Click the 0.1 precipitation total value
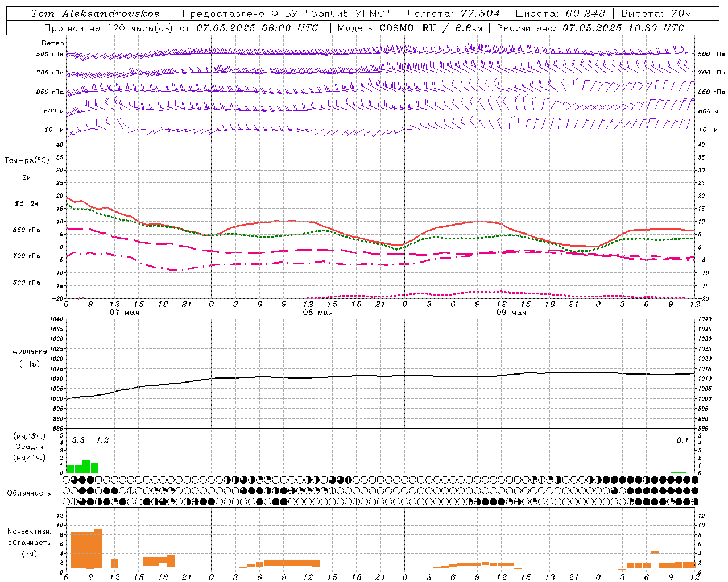The image size is (728, 582). (x=682, y=440)
